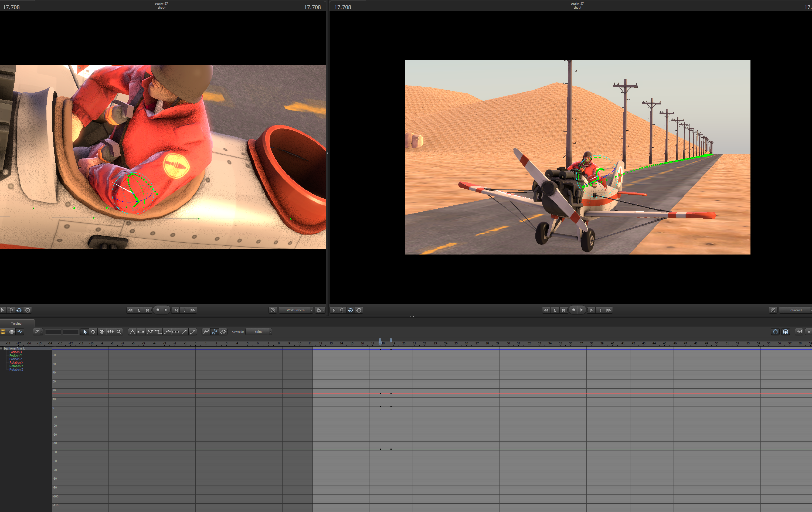Open the left viewport settings gear menu
Image resolution: width=812 pixels, height=512 pixels.
click(x=320, y=310)
